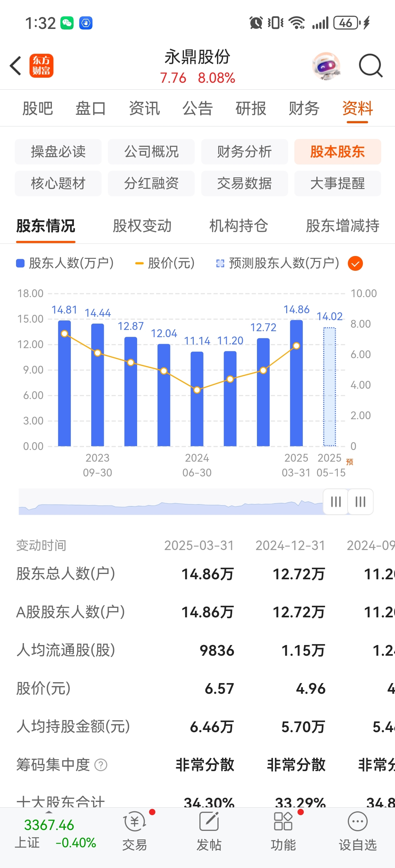Viewport: 395px width, 868px height.
Task: Tap the 6.46万 人均持股金额 value
Action: tap(212, 727)
